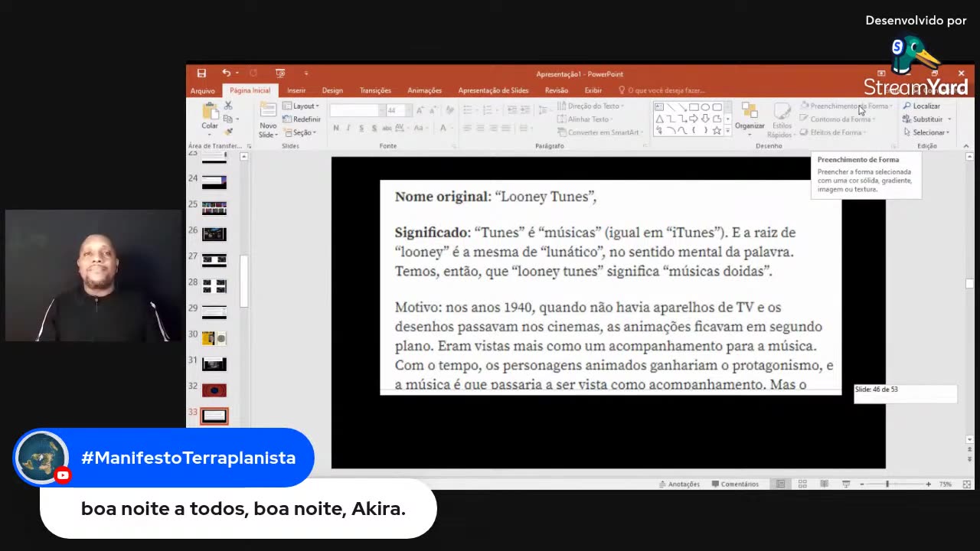Start slideshow from beginning via Quick Access icon
980x551 pixels.
(280, 73)
